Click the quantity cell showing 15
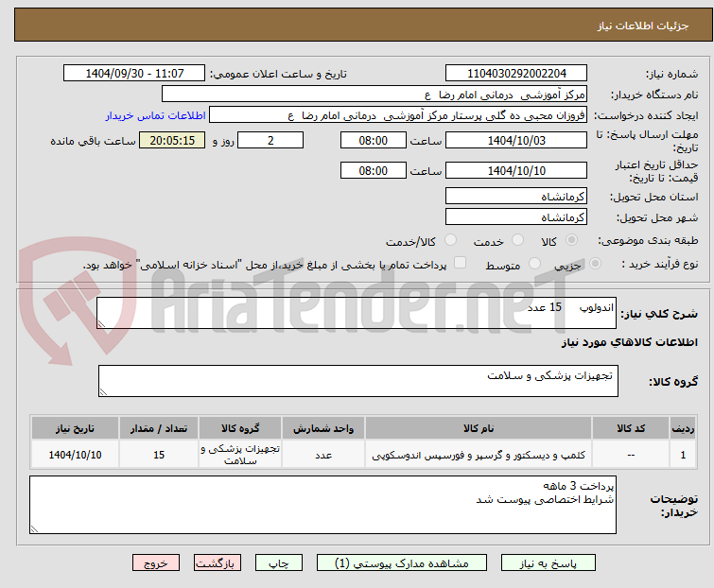The height and width of the screenshot is (588, 714). click(x=159, y=455)
